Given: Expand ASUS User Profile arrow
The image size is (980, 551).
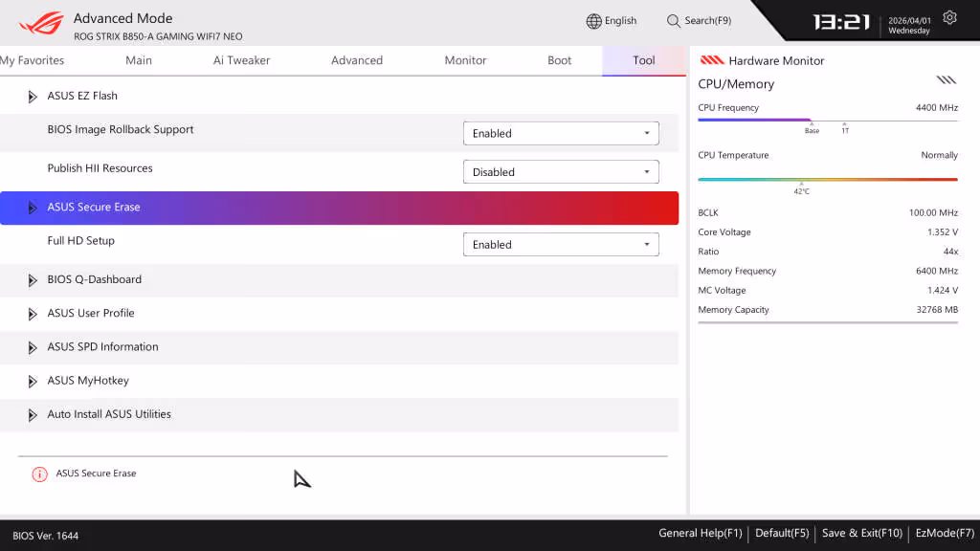Looking at the screenshot, I should coord(32,314).
